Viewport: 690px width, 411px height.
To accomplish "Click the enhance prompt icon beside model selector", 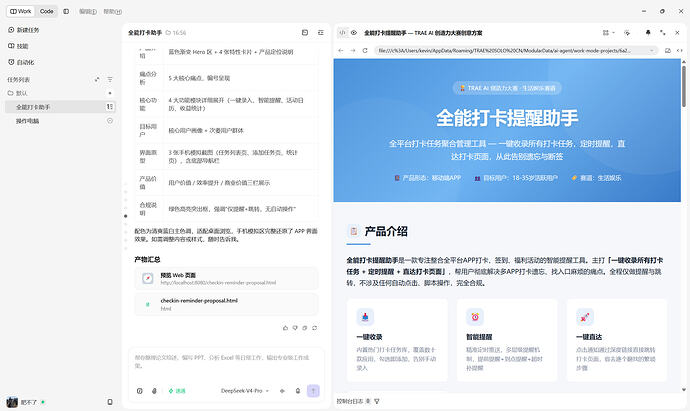I will click(x=282, y=391).
